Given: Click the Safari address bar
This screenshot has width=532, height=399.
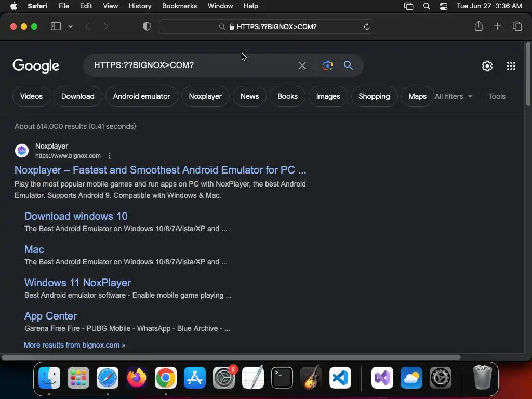Looking at the screenshot, I should coord(266,26).
